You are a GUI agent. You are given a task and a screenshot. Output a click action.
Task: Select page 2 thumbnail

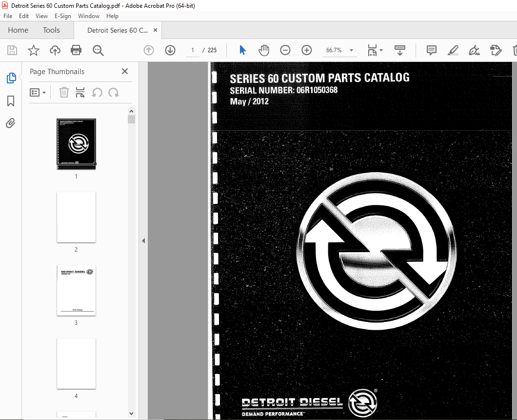[x=76, y=217]
